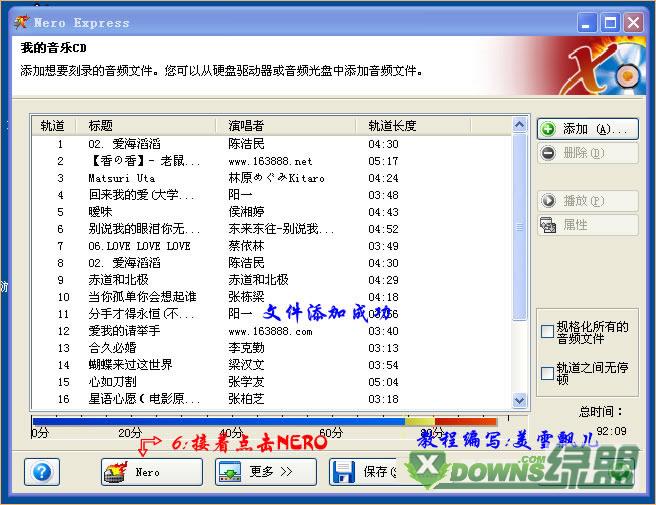
Task: Click the red overburn section of capacity bar
Action: 466,421
